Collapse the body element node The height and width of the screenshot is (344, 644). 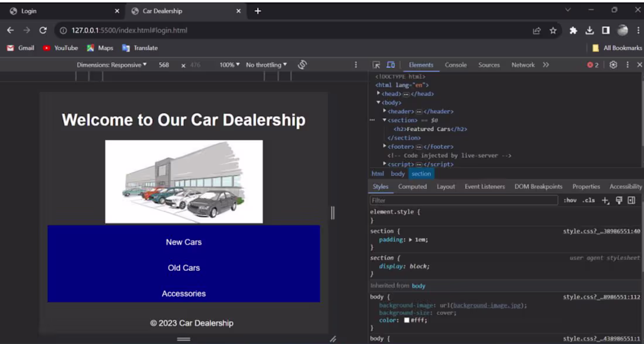[x=378, y=102]
